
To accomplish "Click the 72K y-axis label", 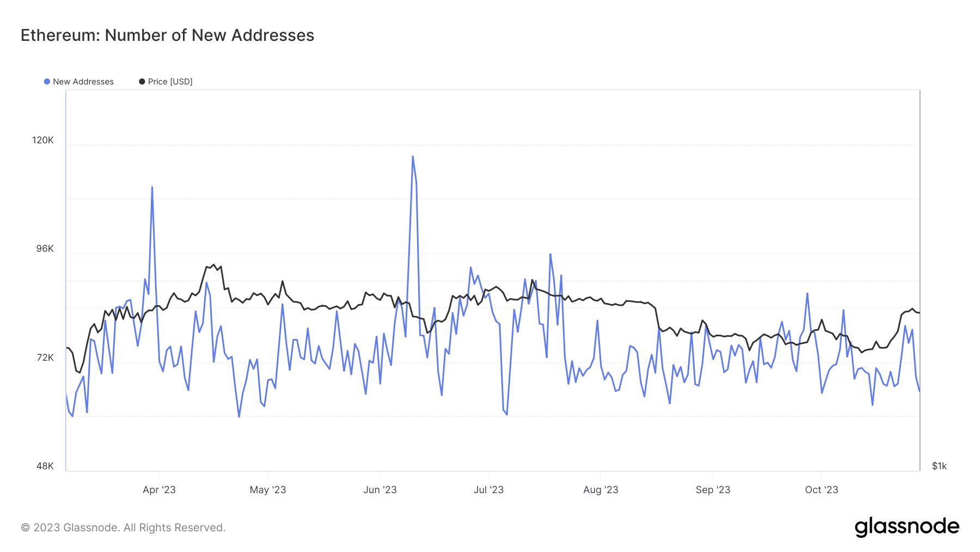I will coord(45,357).
